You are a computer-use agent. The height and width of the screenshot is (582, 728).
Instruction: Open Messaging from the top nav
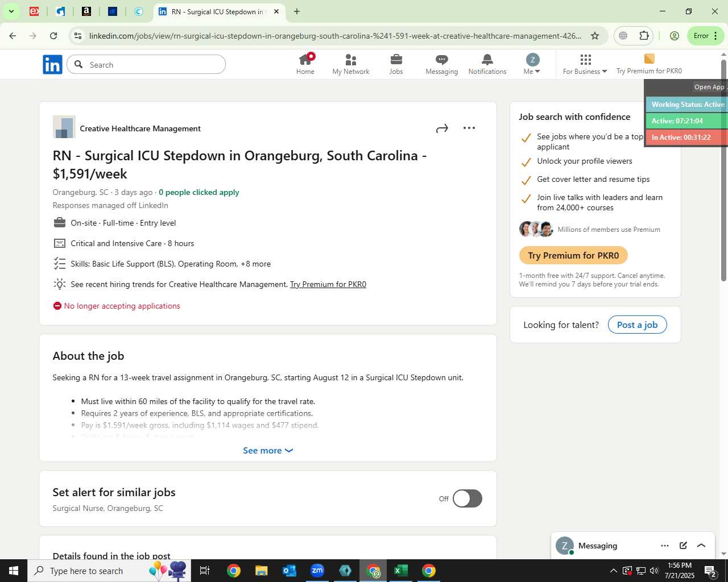click(442, 64)
